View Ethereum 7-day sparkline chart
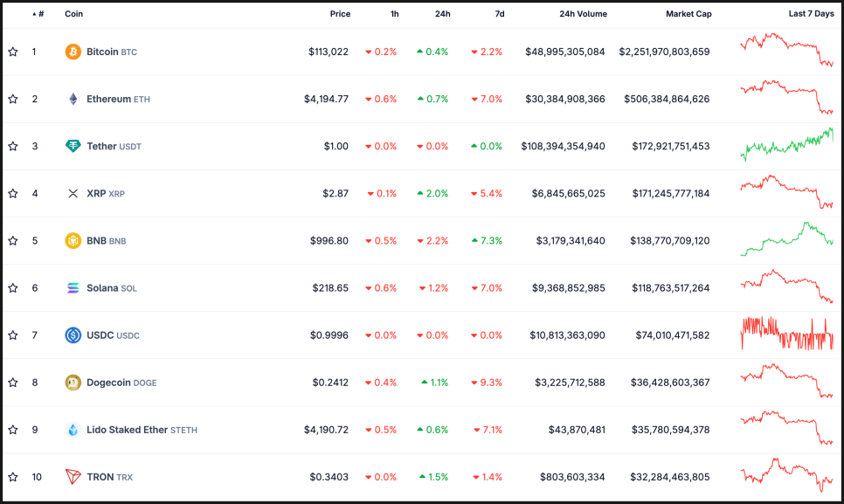This screenshot has width=844, height=504. point(787,97)
